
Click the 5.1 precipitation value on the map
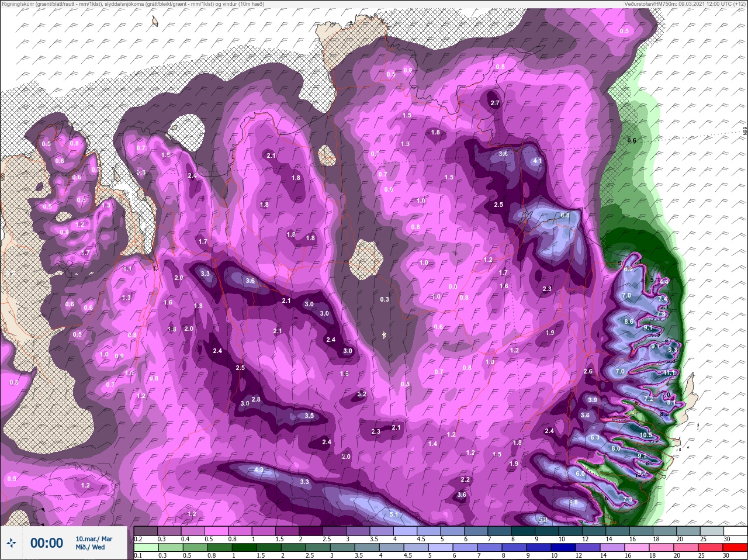pos(393,514)
